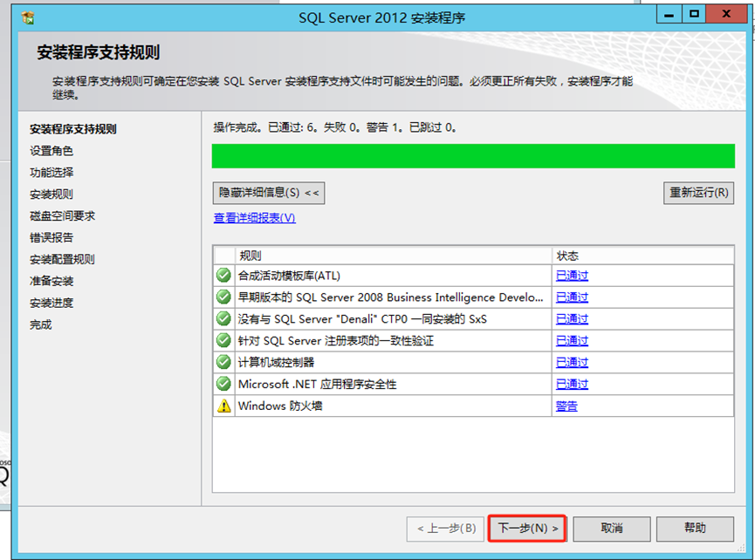Open 查看详细报表(V) link

pyautogui.click(x=254, y=218)
